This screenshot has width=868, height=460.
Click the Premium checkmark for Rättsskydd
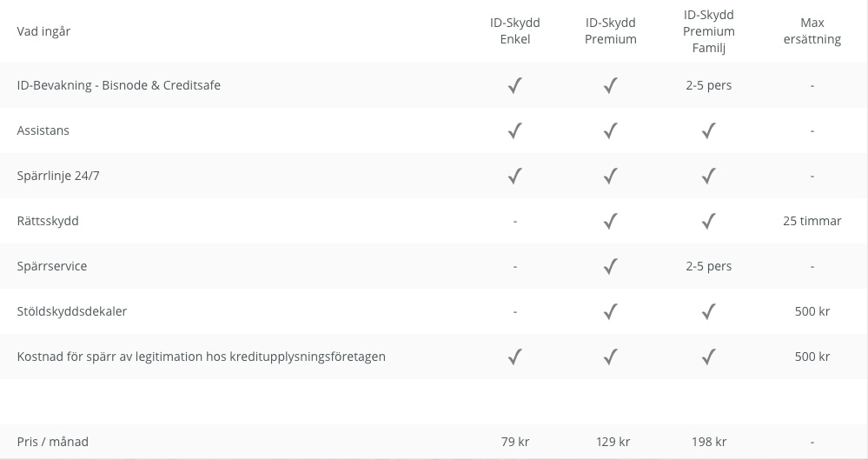611,221
